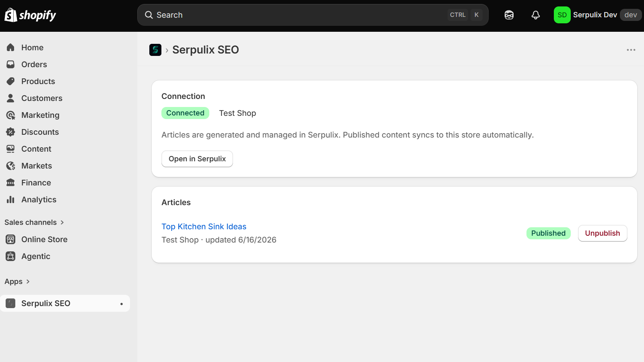The image size is (644, 362).
Task: Click the Online Store storefront icon
Action: pyautogui.click(x=11, y=239)
